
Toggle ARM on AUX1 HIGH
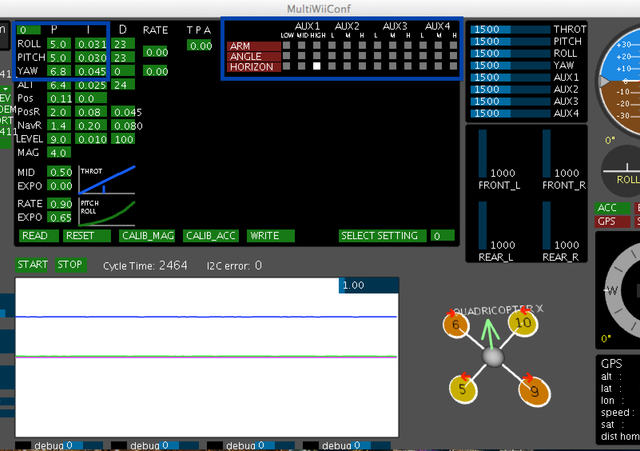(x=317, y=45)
